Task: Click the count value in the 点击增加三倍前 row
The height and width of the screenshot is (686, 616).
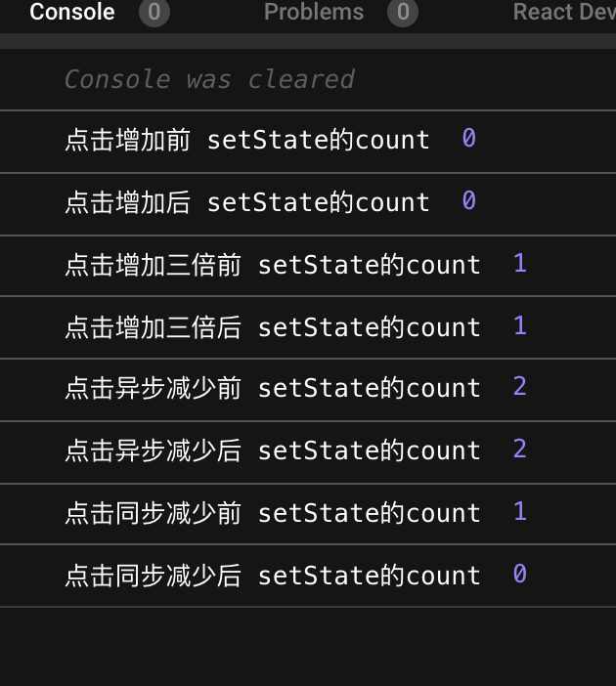Action: tap(520, 264)
